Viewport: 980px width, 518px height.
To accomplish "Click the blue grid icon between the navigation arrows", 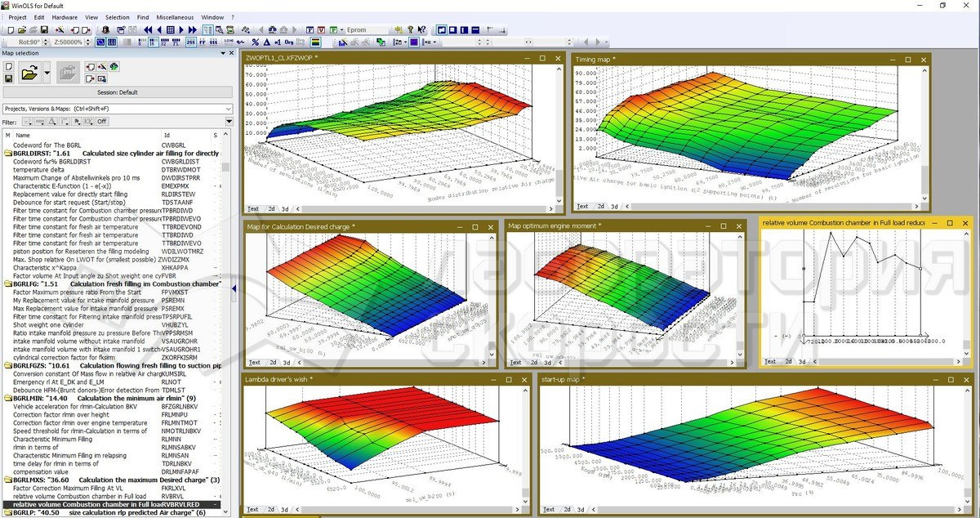I will (171, 29).
